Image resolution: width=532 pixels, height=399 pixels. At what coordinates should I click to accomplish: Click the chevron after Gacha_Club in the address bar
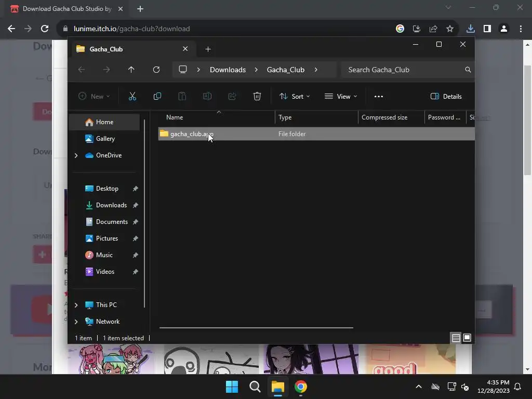(316, 70)
